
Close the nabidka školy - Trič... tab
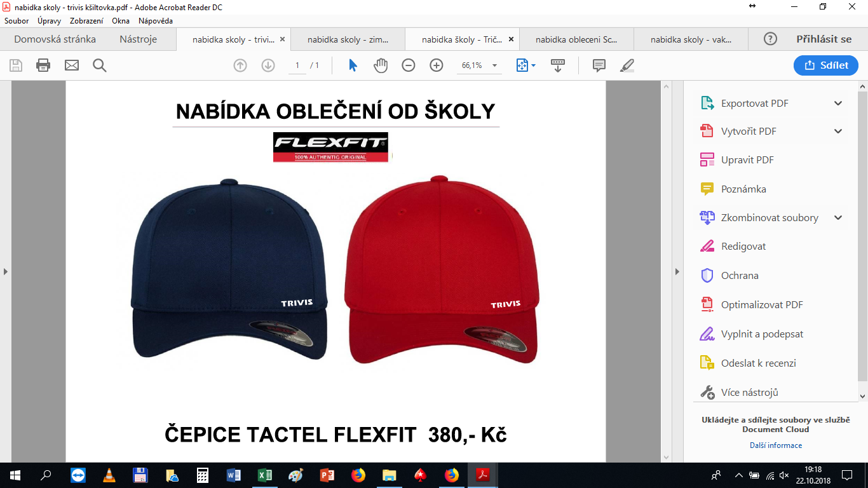[x=512, y=39]
